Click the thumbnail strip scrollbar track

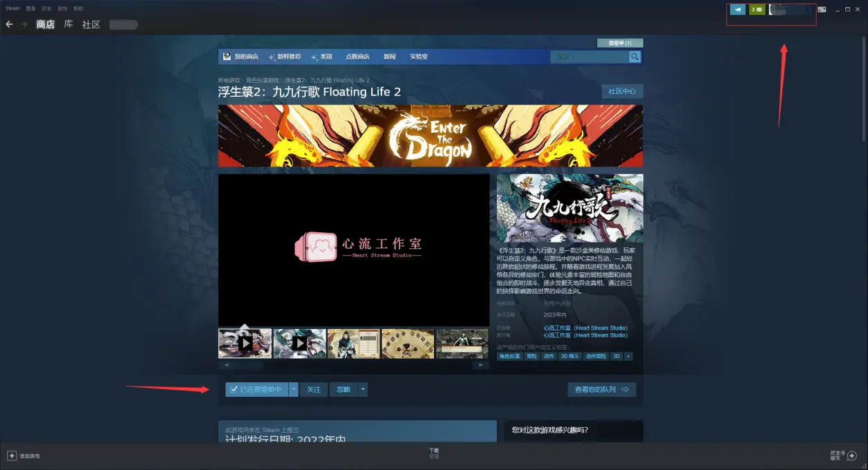click(354, 365)
